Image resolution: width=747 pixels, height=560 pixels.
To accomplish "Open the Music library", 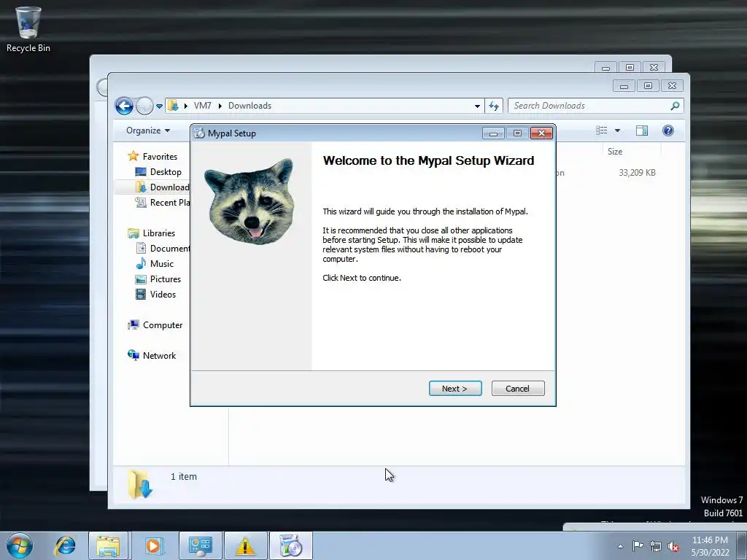I will (x=161, y=264).
